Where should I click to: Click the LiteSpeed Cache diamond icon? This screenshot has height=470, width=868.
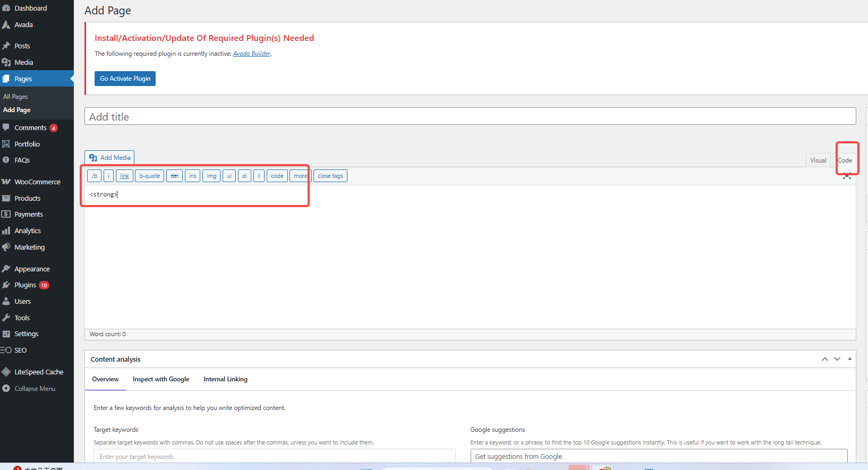coord(6,372)
